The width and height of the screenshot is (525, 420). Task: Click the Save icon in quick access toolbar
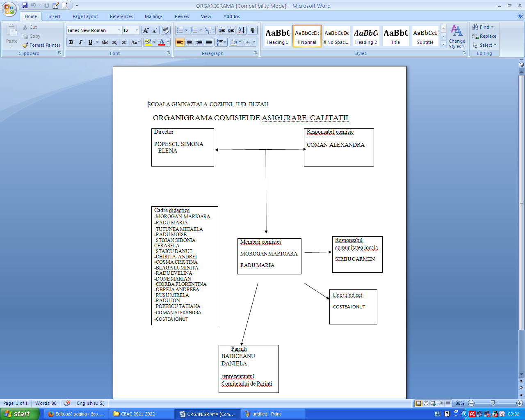[x=25, y=6]
